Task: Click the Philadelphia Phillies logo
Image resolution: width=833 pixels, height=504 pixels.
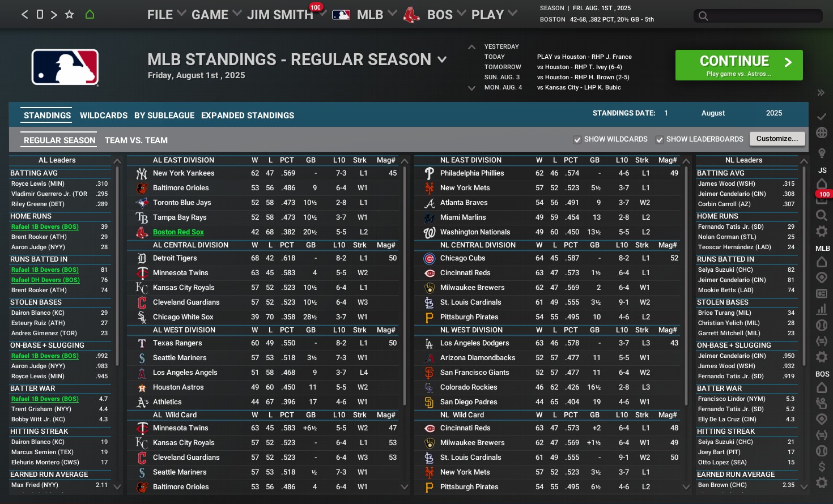Action: pos(430,173)
